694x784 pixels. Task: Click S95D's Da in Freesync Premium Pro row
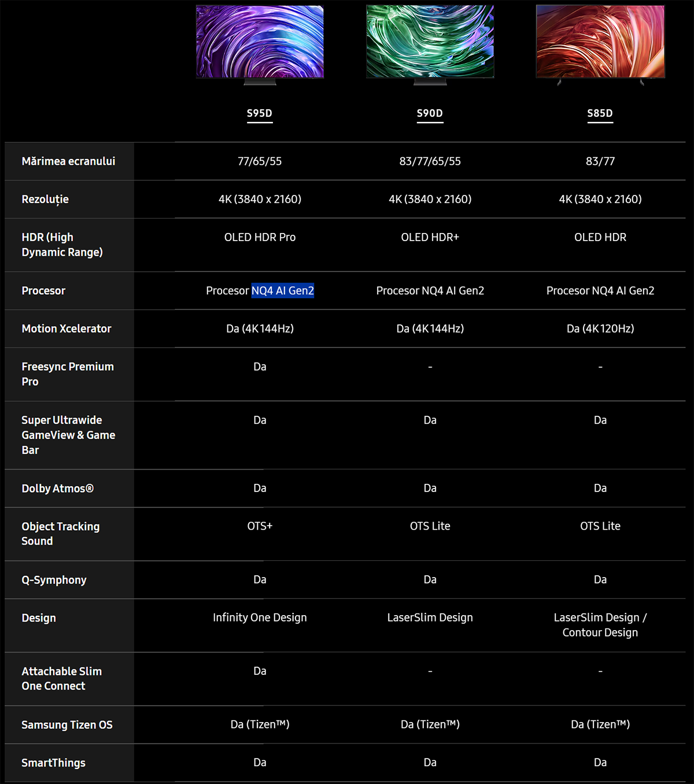pos(260,367)
